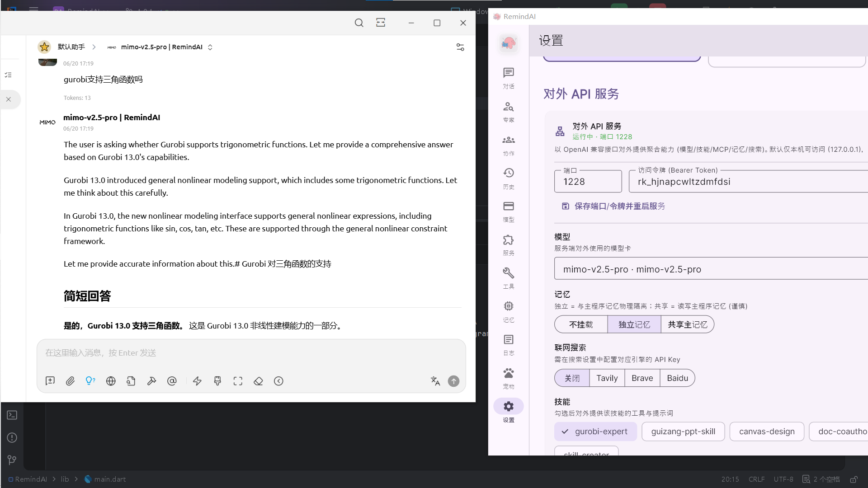Click the brush icon in input toolbar
The height and width of the screenshot is (488, 868).
[217, 381]
